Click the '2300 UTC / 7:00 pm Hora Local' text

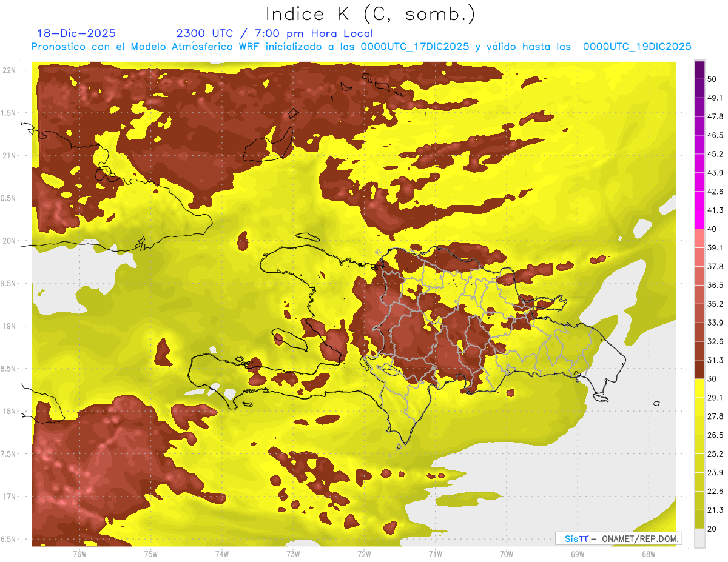pos(274,33)
